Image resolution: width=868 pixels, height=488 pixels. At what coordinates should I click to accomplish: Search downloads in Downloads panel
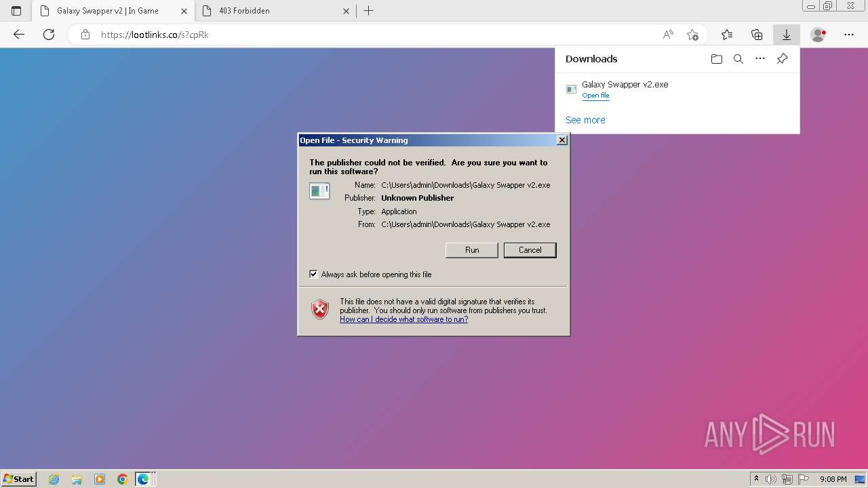738,59
